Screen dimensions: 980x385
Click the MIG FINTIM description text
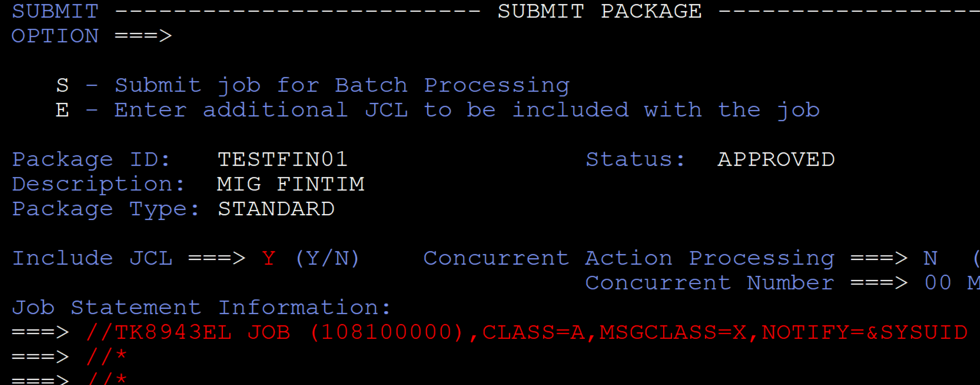pos(291,184)
